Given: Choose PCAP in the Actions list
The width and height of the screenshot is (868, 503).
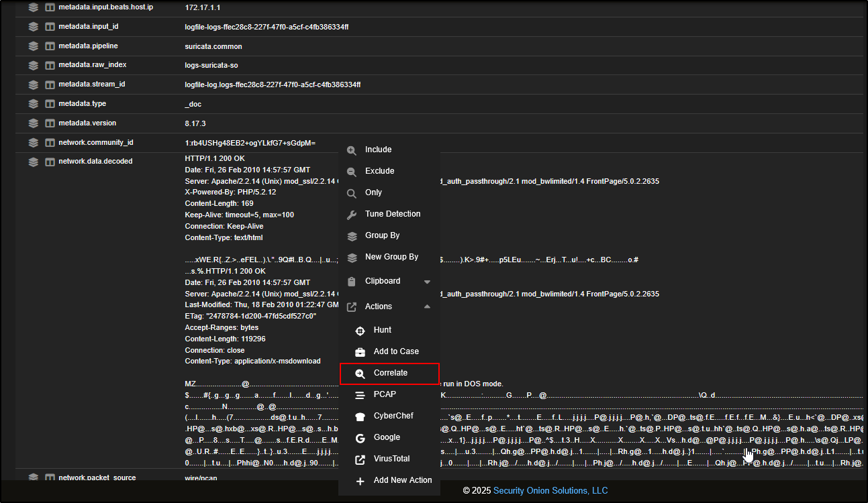Looking at the screenshot, I should 385,394.
